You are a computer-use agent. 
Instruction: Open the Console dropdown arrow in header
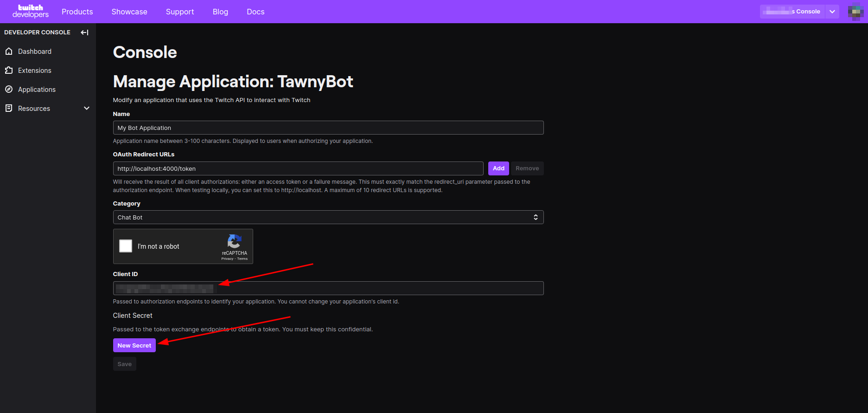[x=832, y=12]
